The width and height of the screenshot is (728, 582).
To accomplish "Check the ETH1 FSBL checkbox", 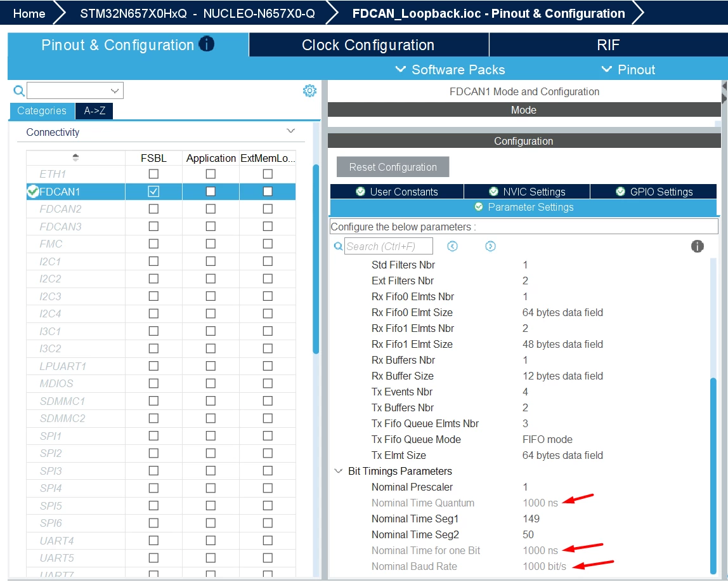I will (x=153, y=174).
